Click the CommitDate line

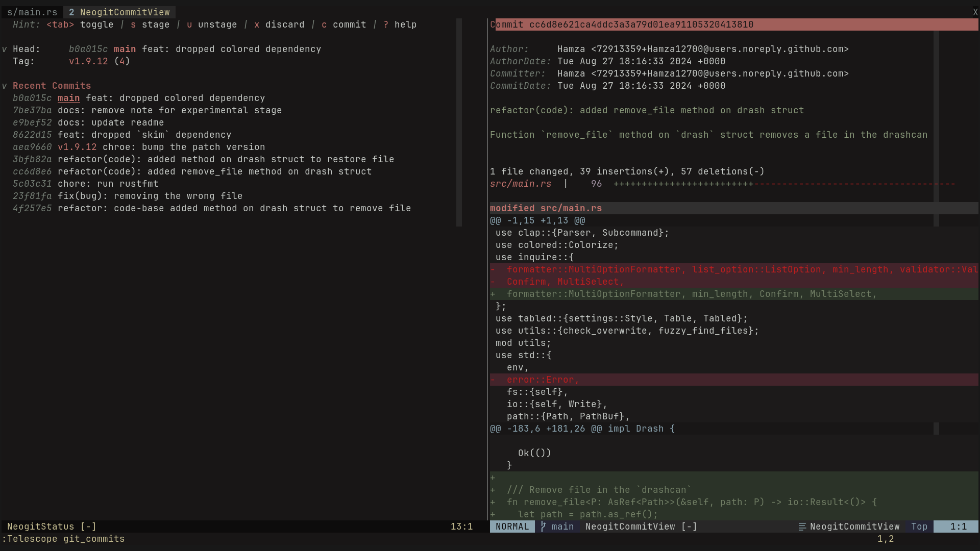click(607, 86)
